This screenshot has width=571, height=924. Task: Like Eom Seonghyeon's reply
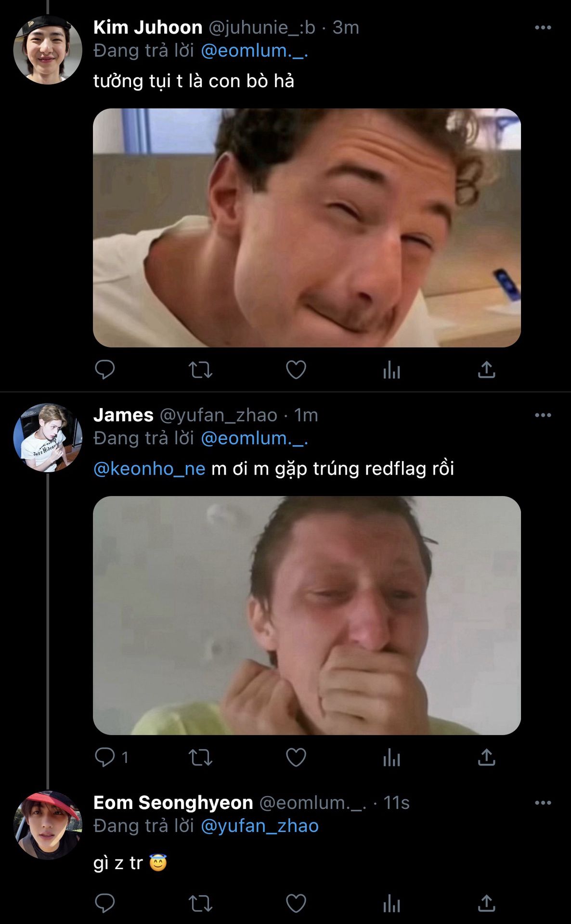coord(296,903)
